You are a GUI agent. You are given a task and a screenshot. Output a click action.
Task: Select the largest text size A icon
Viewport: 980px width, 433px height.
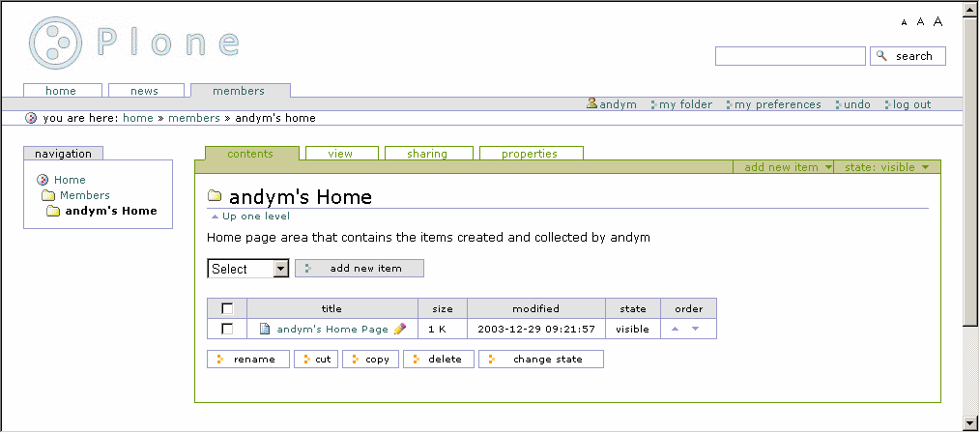[x=937, y=21]
